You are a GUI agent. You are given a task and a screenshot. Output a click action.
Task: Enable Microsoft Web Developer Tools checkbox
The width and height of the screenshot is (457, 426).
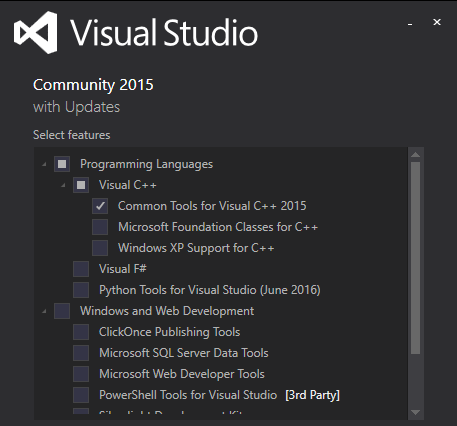pyautogui.click(x=81, y=374)
